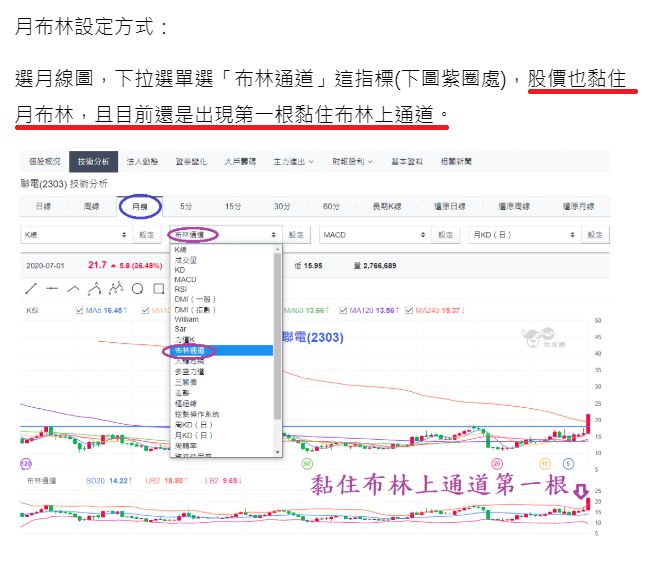
Task: Toggle the MA5 moving average checkbox
Action: tap(79, 310)
